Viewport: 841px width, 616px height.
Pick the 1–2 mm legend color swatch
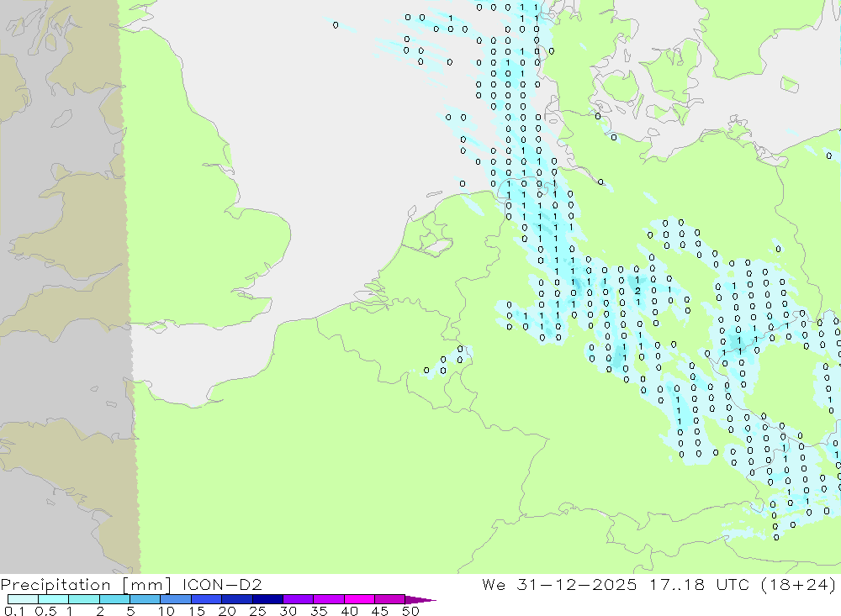click(84, 599)
